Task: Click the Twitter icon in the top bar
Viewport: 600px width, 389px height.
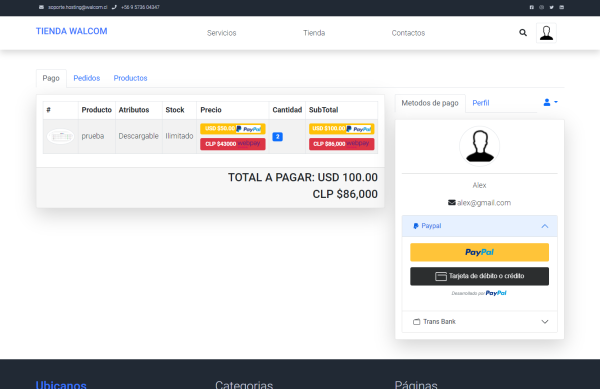Action: (x=551, y=7)
